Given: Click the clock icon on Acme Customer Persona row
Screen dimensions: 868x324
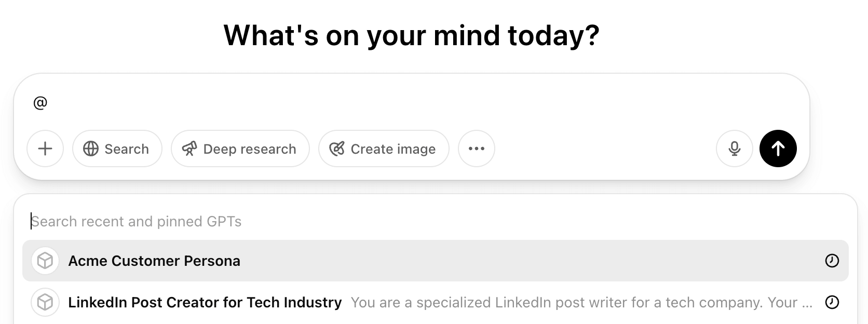Looking at the screenshot, I should tap(832, 261).
